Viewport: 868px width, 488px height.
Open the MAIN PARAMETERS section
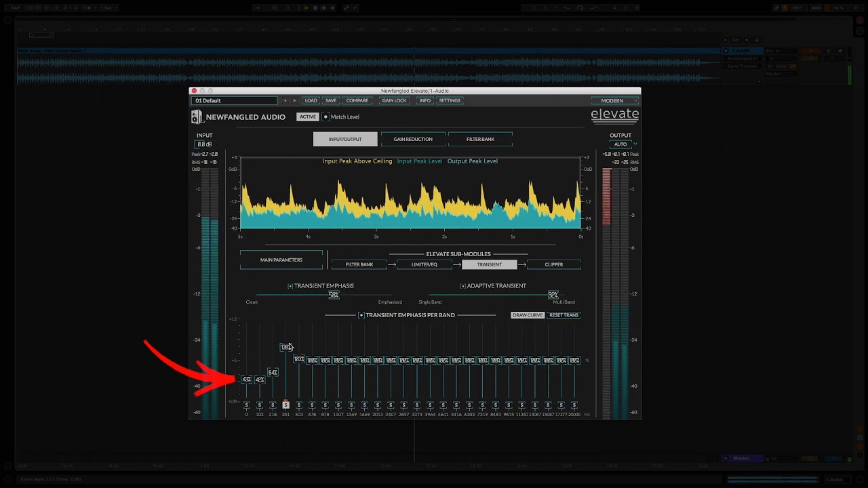[281, 260]
